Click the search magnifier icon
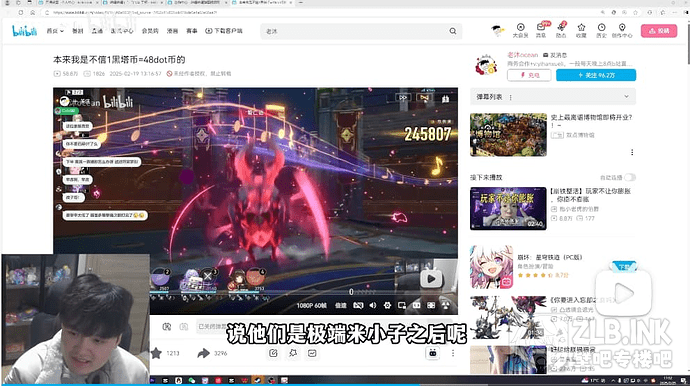The image size is (690, 386). [x=453, y=31]
